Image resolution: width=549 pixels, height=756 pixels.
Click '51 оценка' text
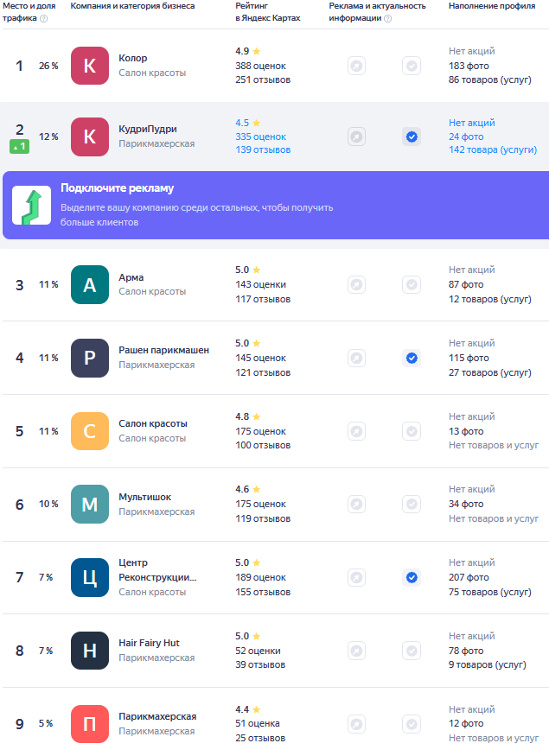click(258, 724)
